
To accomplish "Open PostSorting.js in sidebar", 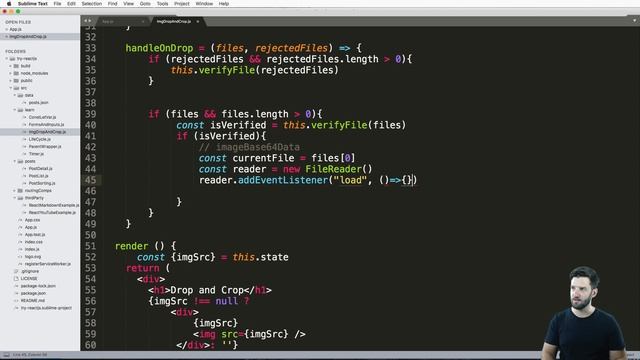I will coord(42,184).
